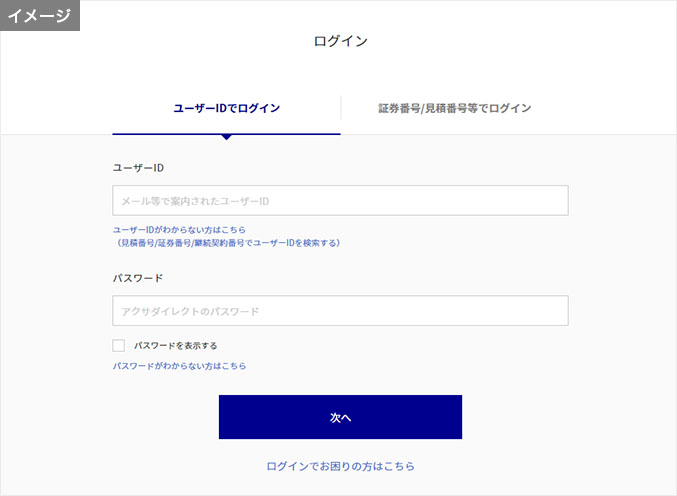Screen dimensions: 677x496
Task: Click the ログイン page heading
Action: coord(340,41)
